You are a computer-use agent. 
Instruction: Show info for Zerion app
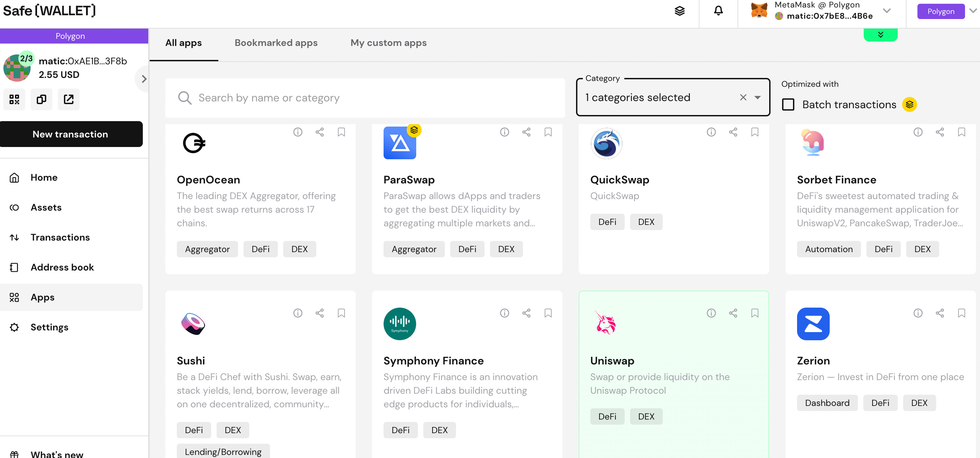pos(918,313)
